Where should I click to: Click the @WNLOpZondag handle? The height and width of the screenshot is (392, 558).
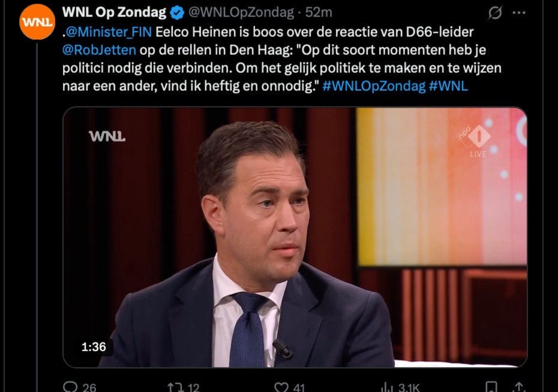(241, 12)
